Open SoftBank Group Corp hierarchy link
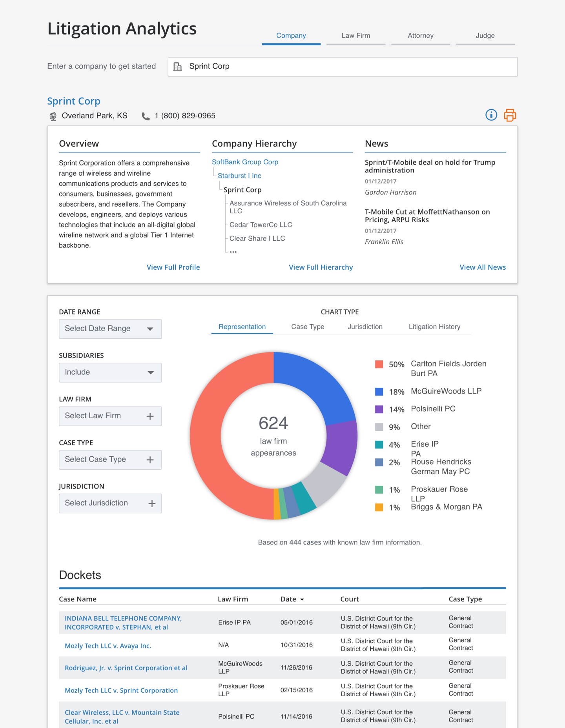 pos(245,162)
